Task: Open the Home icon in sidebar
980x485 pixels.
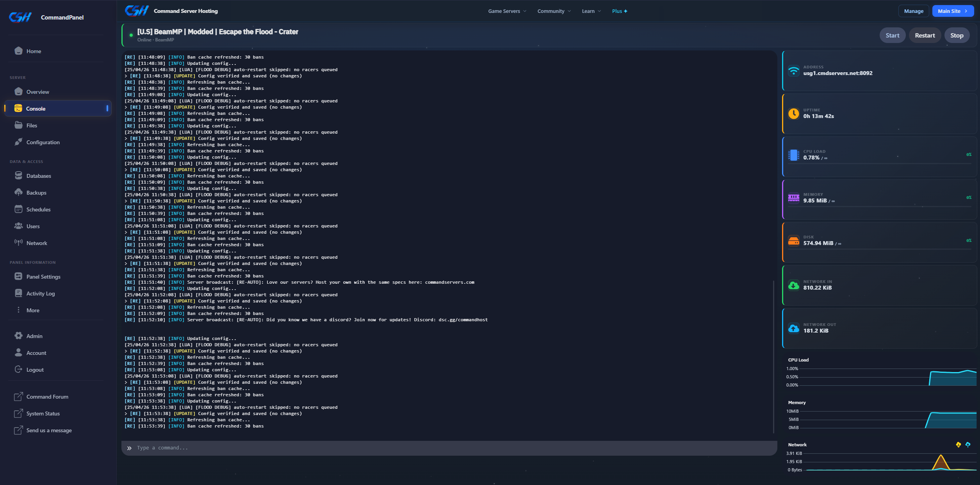Action: [18, 51]
